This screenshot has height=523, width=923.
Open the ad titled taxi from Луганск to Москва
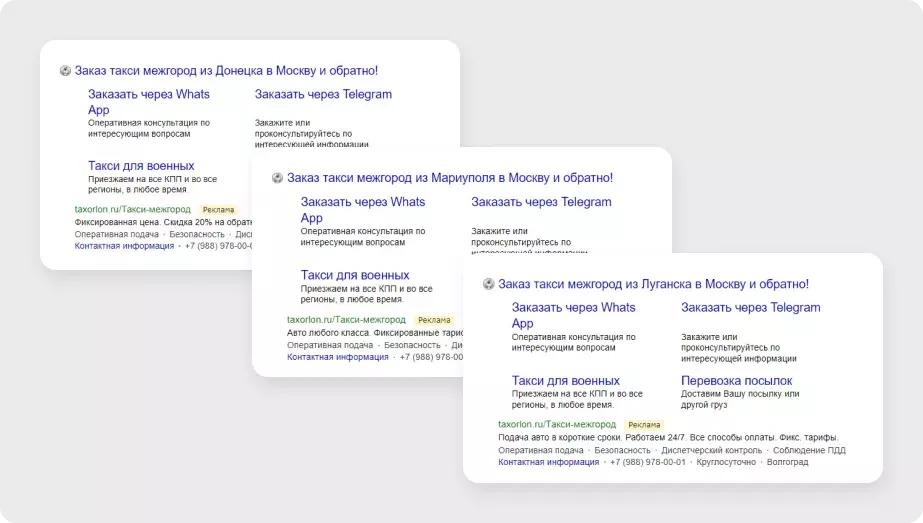[x=653, y=284]
